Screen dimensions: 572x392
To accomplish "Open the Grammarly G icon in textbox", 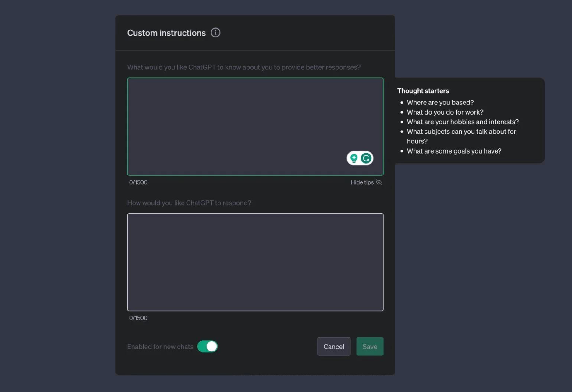I will coord(366,158).
